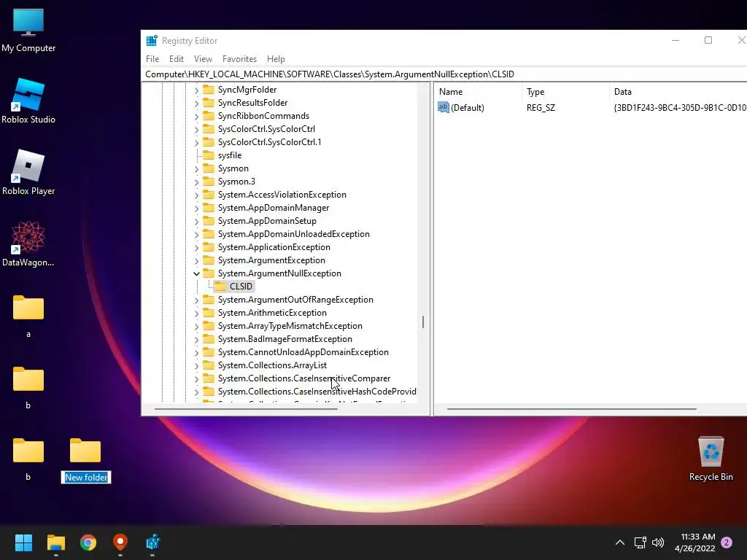Viewport: 747px width, 560px height.
Task: Open the Help menu
Action: 276,59
